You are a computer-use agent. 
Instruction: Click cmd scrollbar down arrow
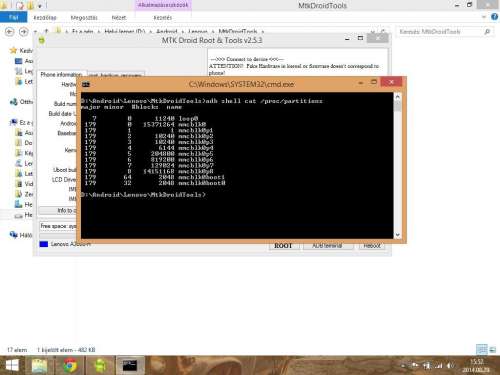tap(397, 235)
